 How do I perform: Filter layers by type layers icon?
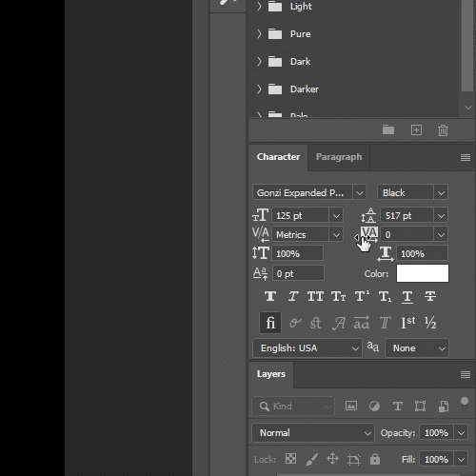pyautogui.click(x=398, y=407)
